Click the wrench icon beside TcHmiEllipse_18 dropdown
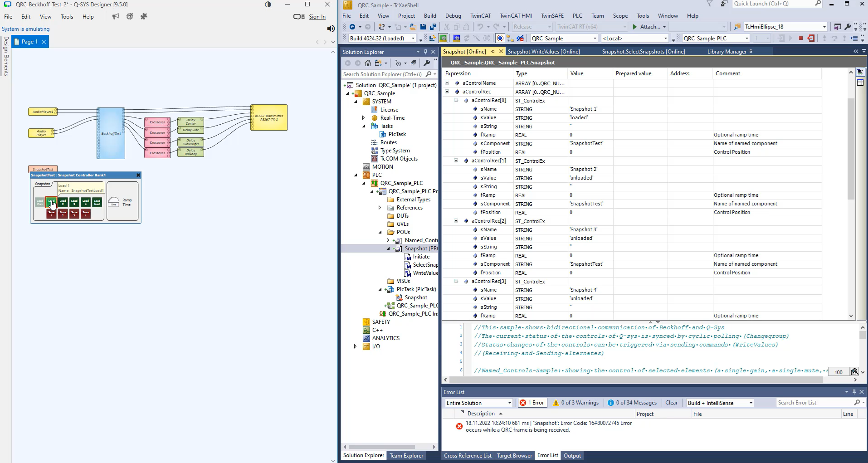Viewport: 868px width, 463px height. 848,27
